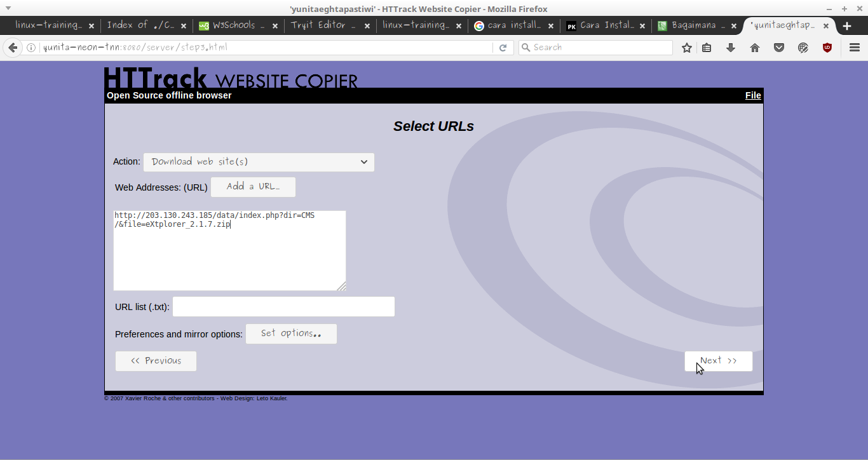Click the 'Add a URL...' button
Viewport: 868px width, 460px height.
pos(253,187)
